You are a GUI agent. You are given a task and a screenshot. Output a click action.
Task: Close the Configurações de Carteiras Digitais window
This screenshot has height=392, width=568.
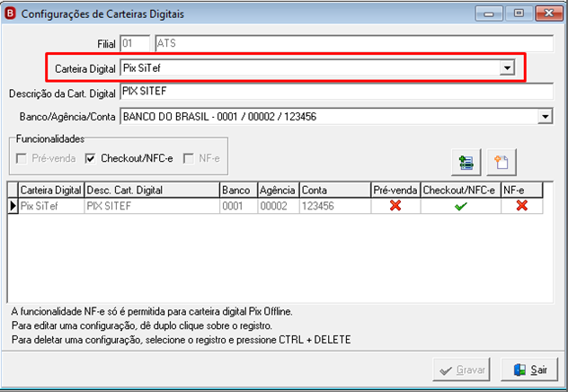(548, 13)
